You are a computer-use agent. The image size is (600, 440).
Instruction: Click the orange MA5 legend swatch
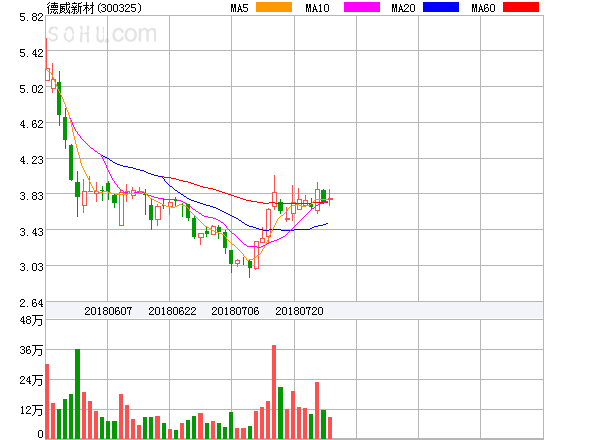coord(274,7)
